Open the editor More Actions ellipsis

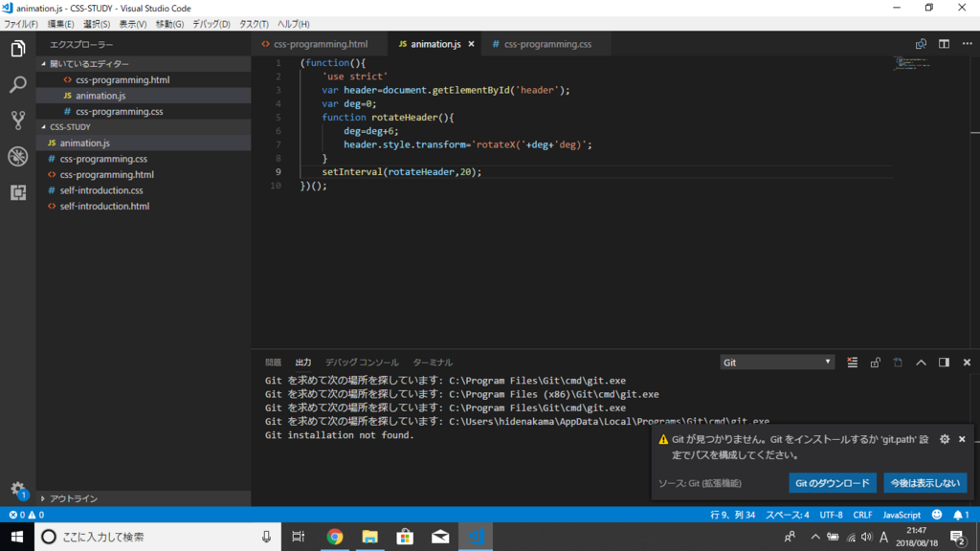coord(967,44)
